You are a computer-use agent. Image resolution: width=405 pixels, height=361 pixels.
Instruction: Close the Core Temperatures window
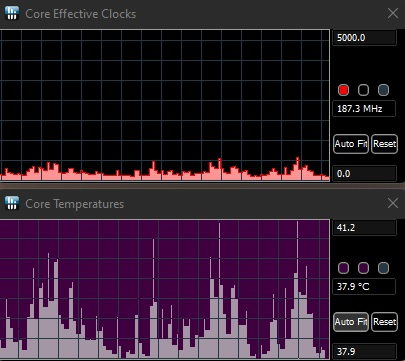[x=393, y=203]
